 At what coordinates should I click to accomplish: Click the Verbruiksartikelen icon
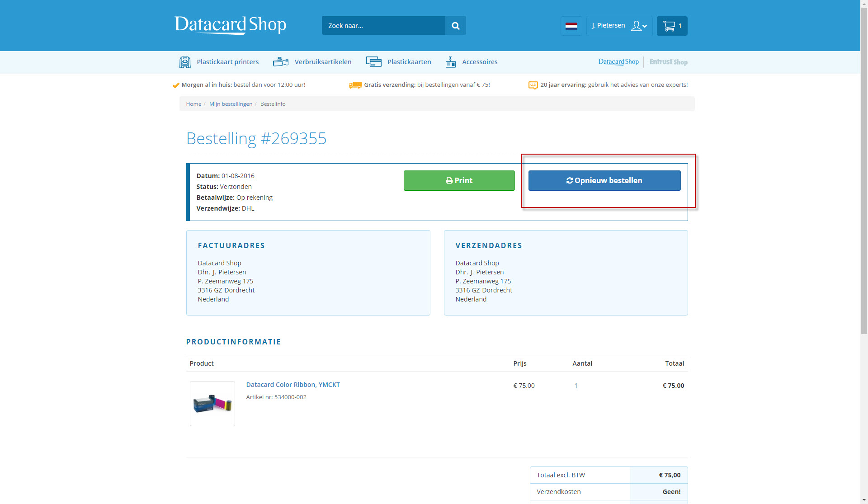point(281,62)
